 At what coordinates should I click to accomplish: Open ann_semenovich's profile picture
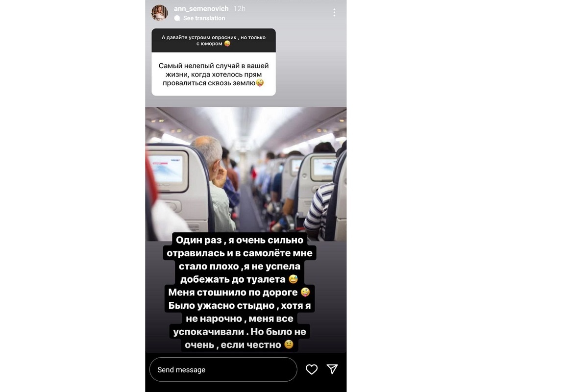[160, 13]
